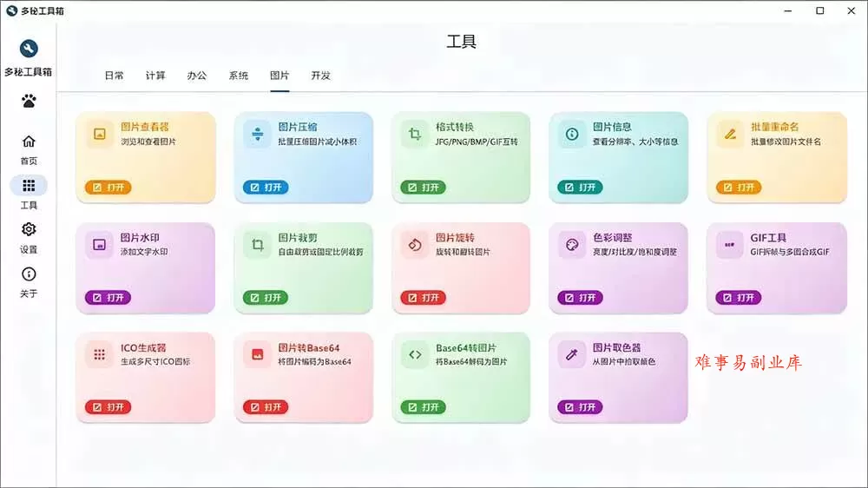Click the 图片查看器 card icon

pyautogui.click(x=100, y=134)
